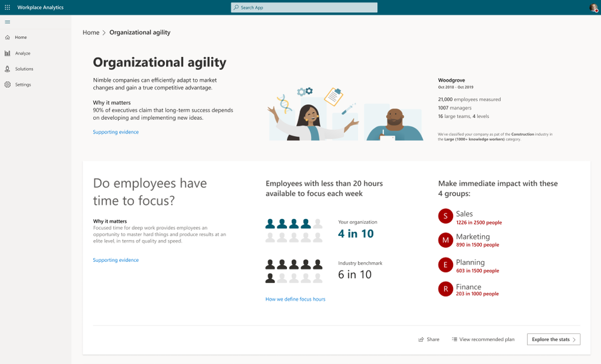Click the Settings gear icon
The height and width of the screenshot is (364, 601).
click(x=7, y=85)
